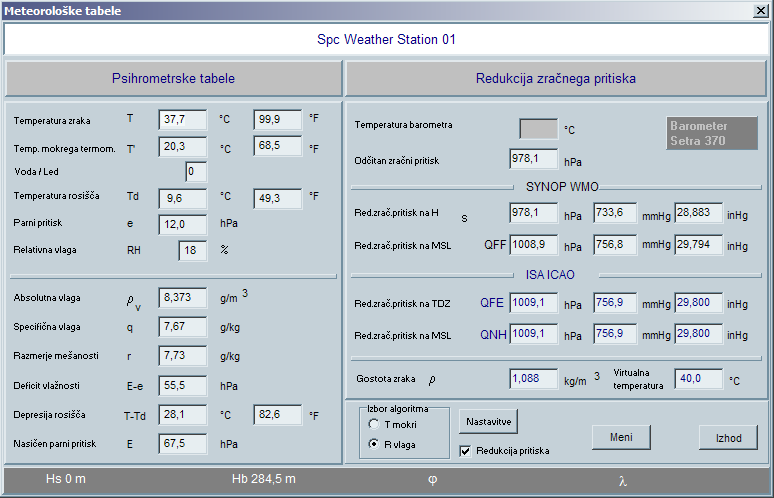Click the QNH inHg field
Image resolution: width=774 pixels, height=498 pixels.
698,334
